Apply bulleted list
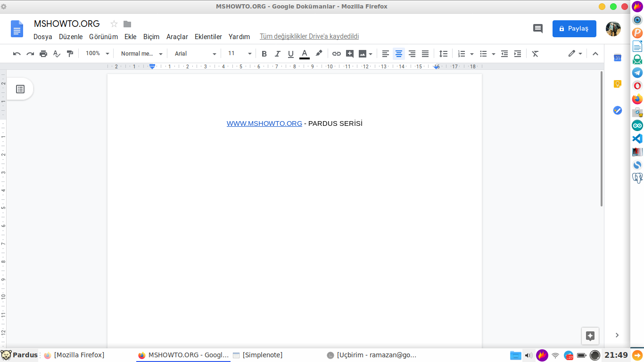This screenshot has width=644, height=362. (x=483, y=54)
